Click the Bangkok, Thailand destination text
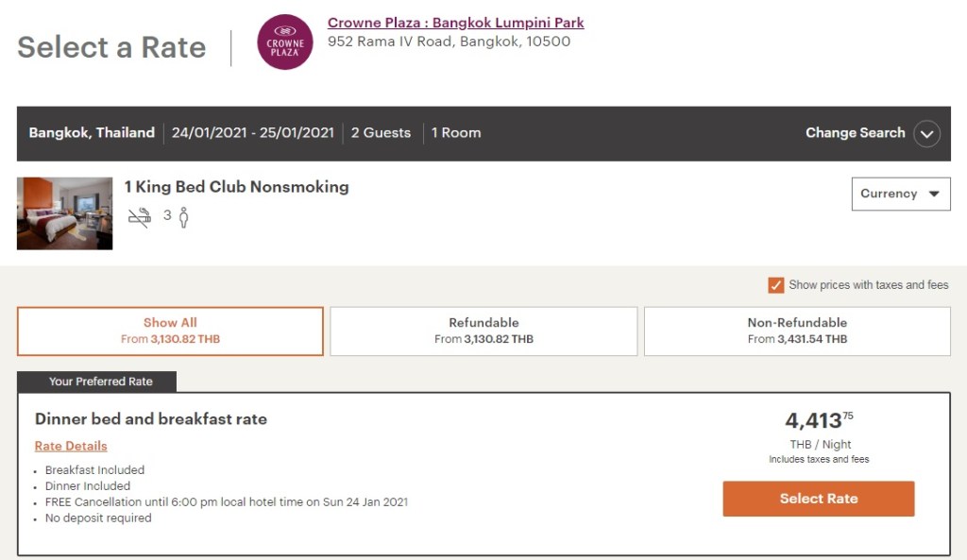 [92, 133]
